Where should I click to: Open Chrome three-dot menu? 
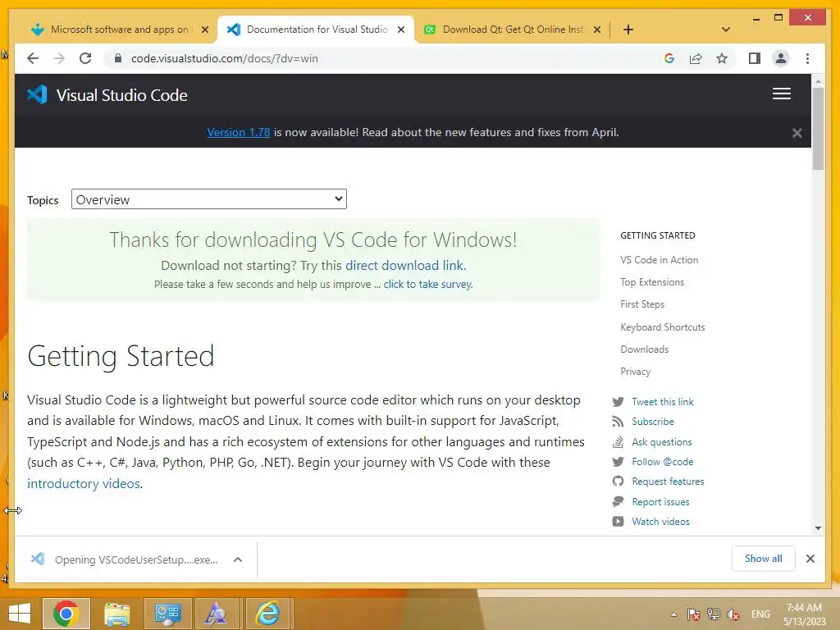click(807, 58)
